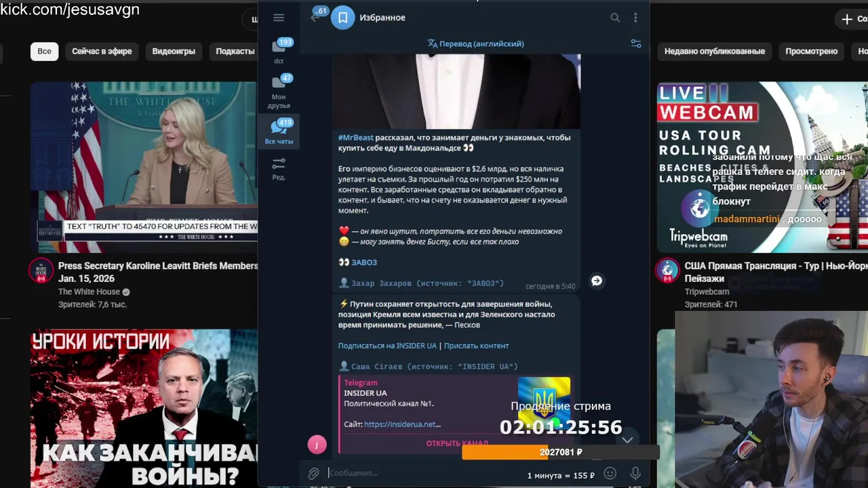Screen dimensions: 868x488
Task: Click the pink J sender avatar
Action: [317, 445]
